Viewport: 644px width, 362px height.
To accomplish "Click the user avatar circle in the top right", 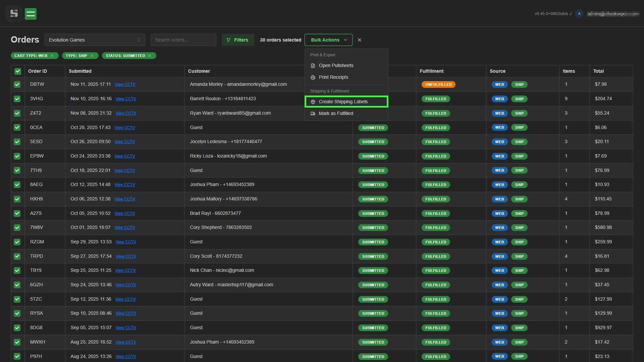I will pos(579,13).
